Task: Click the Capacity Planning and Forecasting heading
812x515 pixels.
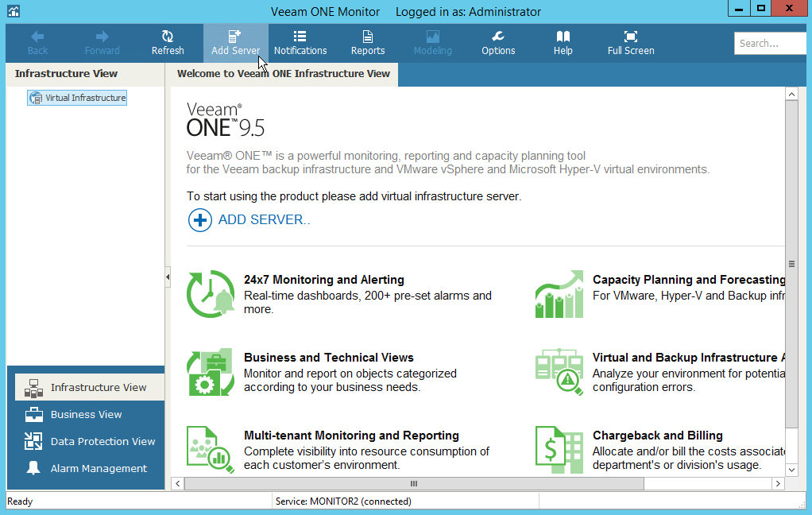Action: click(689, 280)
